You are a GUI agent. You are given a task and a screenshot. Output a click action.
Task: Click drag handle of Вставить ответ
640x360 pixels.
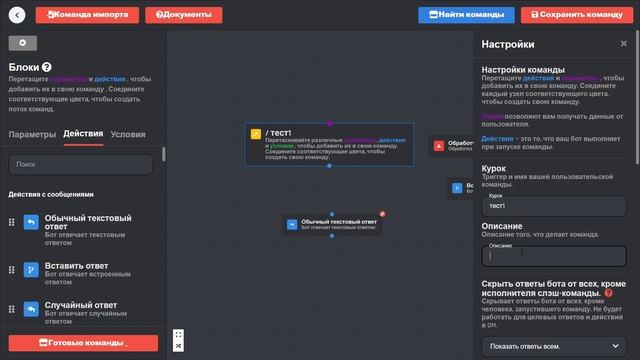coord(12,270)
